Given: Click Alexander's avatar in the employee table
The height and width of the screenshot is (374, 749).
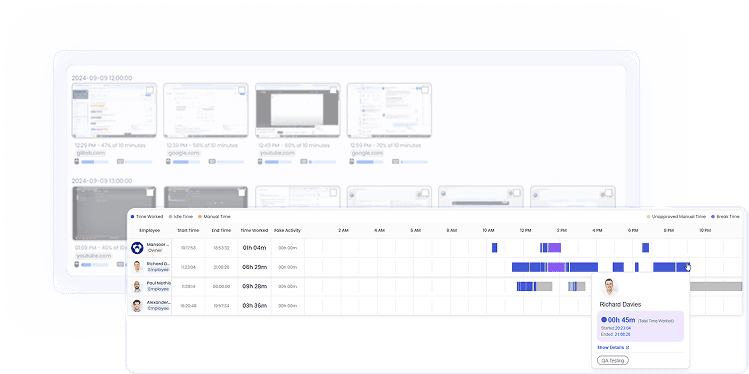Looking at the screenshot, I should (x=137, y=306).
